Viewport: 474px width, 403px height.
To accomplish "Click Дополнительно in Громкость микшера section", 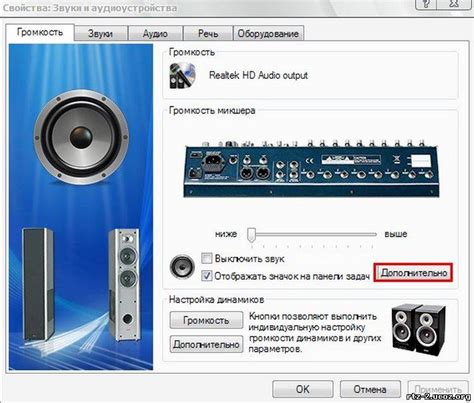I will point(413,273).
